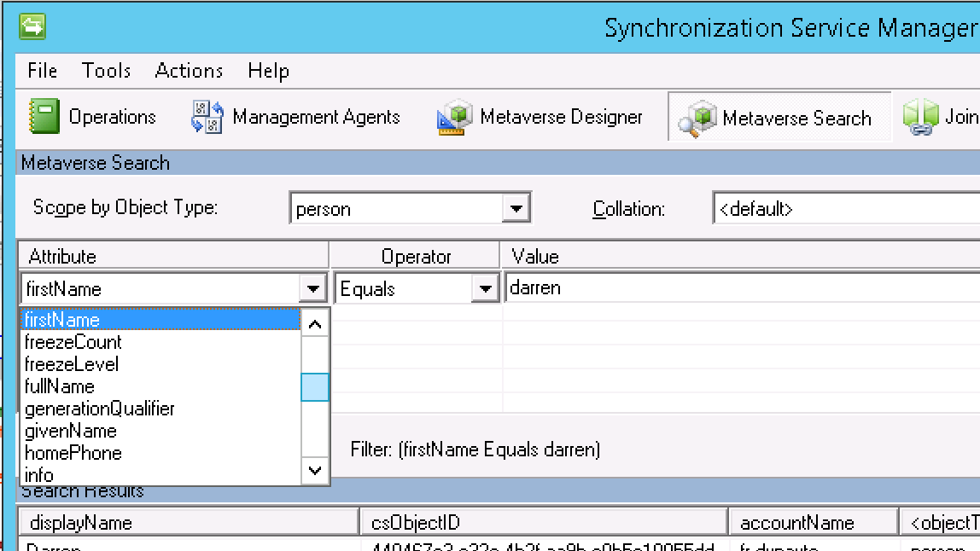The image size is (980, 551).
Task: Select fullName from the dropdown list
Action: pyautogui.click(x=60, y=386)
